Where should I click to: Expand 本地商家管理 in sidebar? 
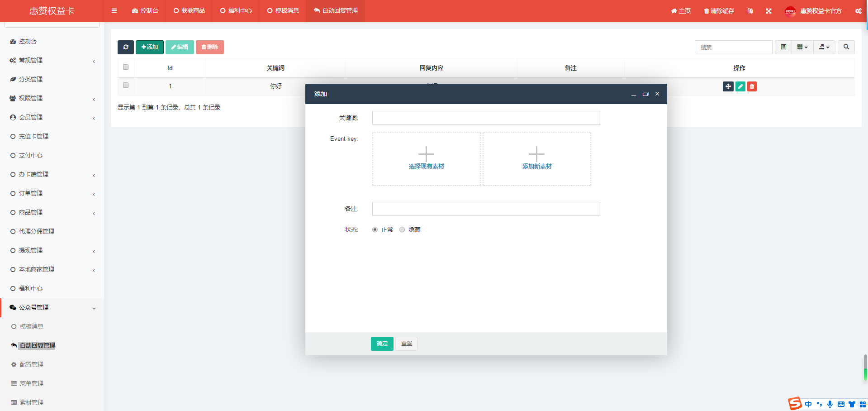[52, 269]
